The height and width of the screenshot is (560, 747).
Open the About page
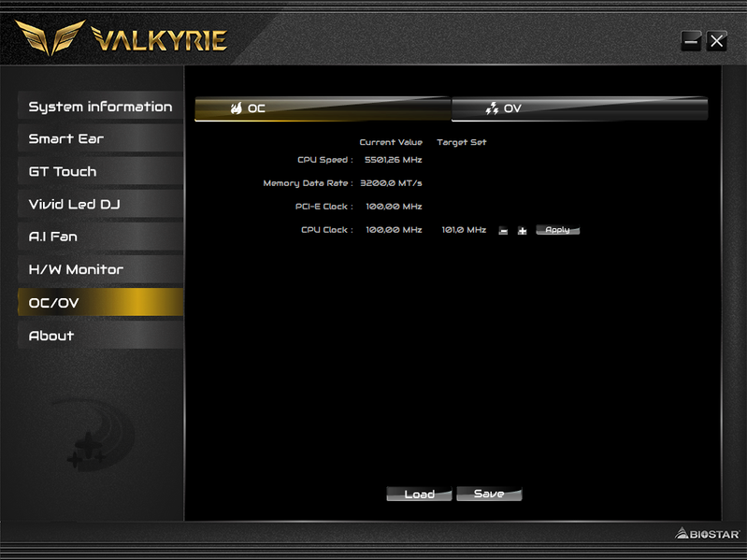tap(101, 336)
